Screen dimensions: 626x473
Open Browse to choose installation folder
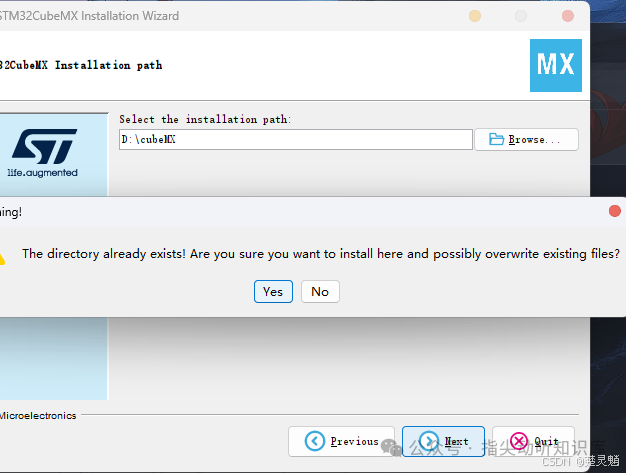[x=526, y=139]
